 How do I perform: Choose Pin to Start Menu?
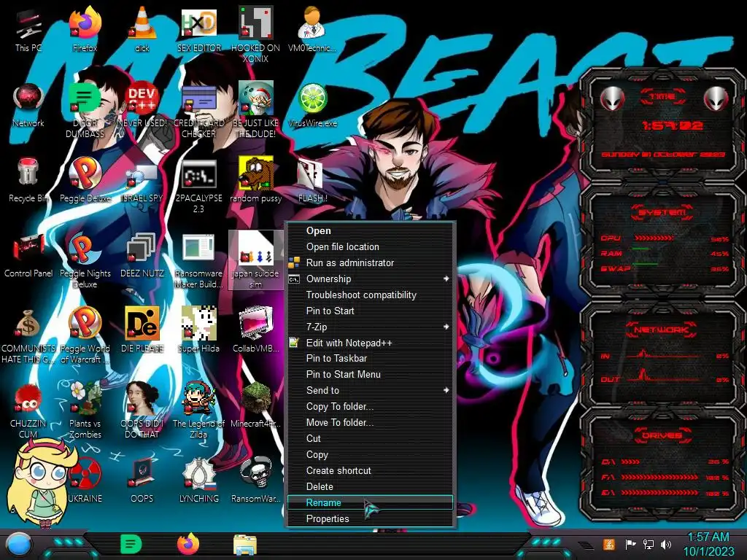[370, 374]
